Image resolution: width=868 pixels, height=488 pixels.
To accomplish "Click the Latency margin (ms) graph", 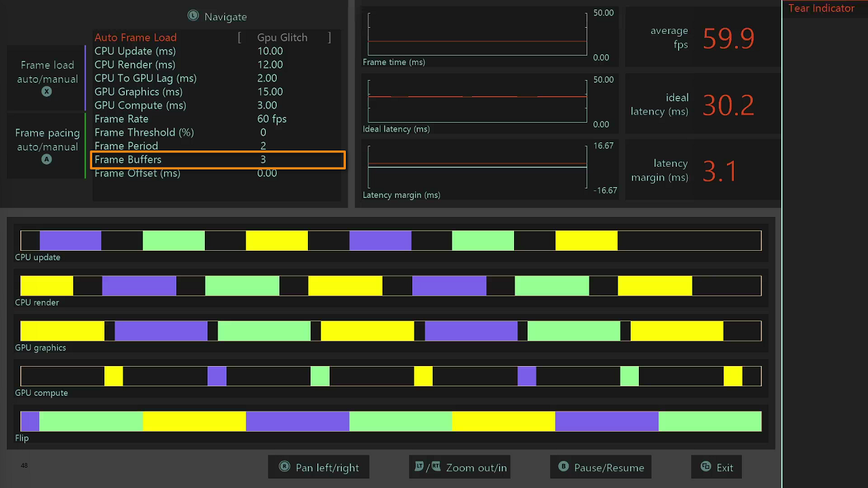I will tap(477, 167).
